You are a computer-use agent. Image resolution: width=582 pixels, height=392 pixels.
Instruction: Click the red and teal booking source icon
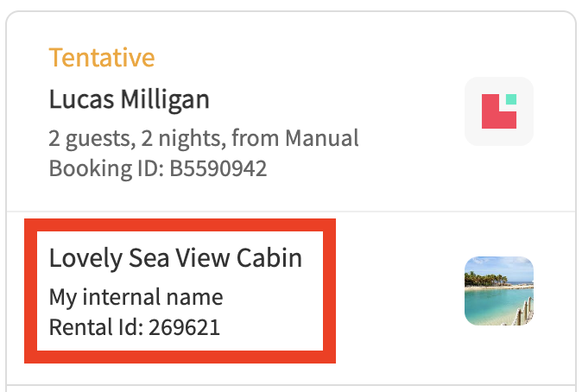[499, 111]
